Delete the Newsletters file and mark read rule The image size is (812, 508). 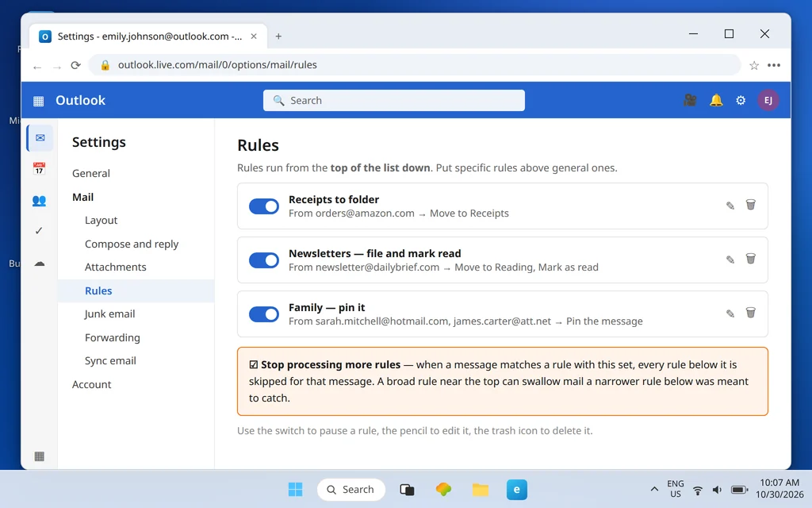tap(750, 259)
